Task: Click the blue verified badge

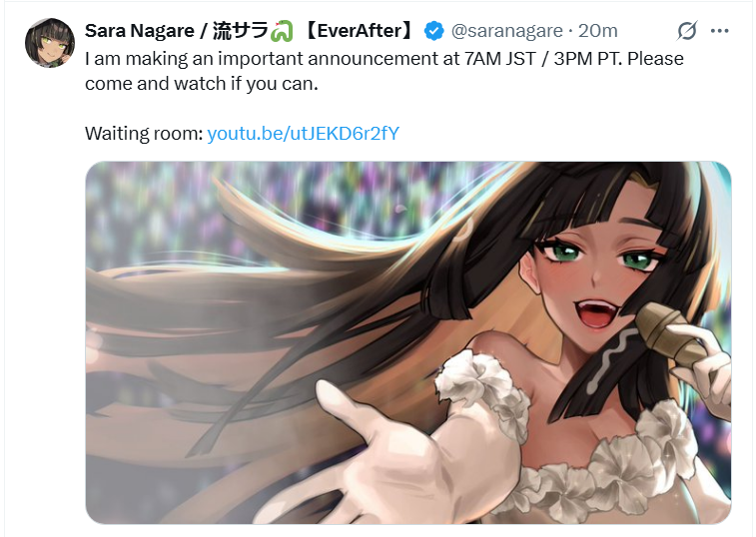Action: [434, 31]
